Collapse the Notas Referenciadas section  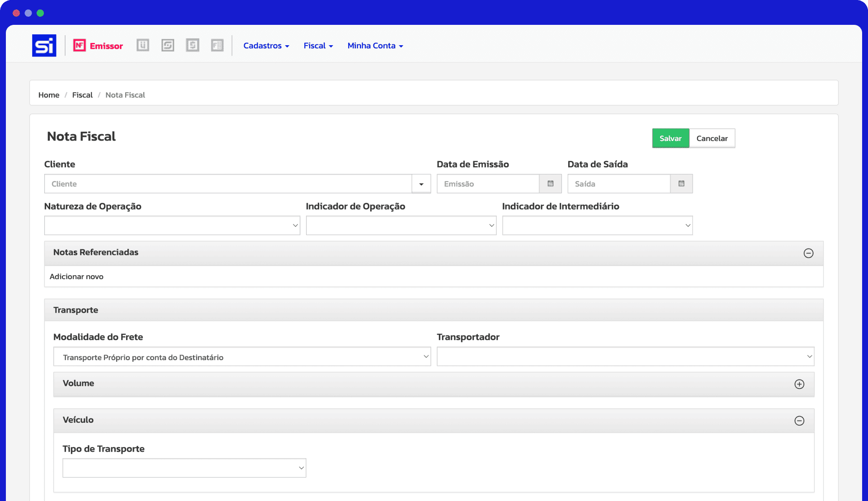pyautogui.click(x=808, y=253)
